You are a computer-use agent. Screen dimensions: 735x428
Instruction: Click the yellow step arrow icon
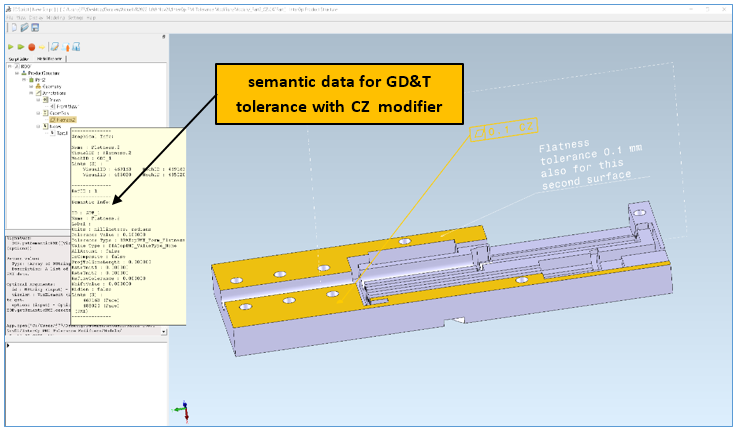[x=42, y=46]
